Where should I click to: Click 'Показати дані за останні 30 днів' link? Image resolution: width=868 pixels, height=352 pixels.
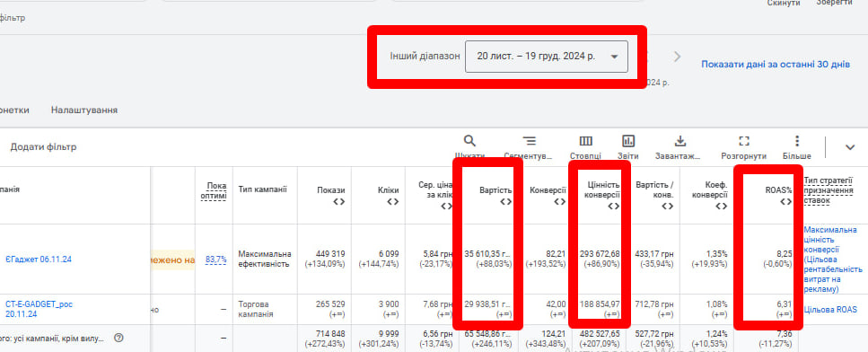click(x=776, y=64)
